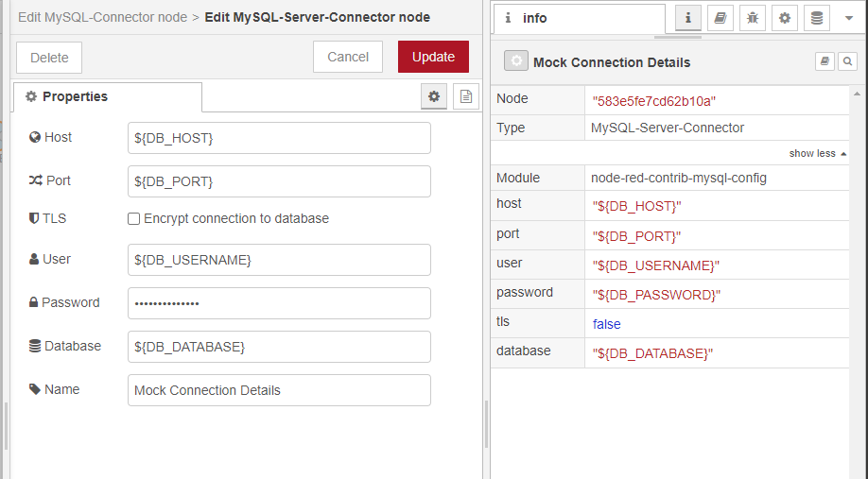
Task: Click the person icon beside User
Action: point(34,259)
